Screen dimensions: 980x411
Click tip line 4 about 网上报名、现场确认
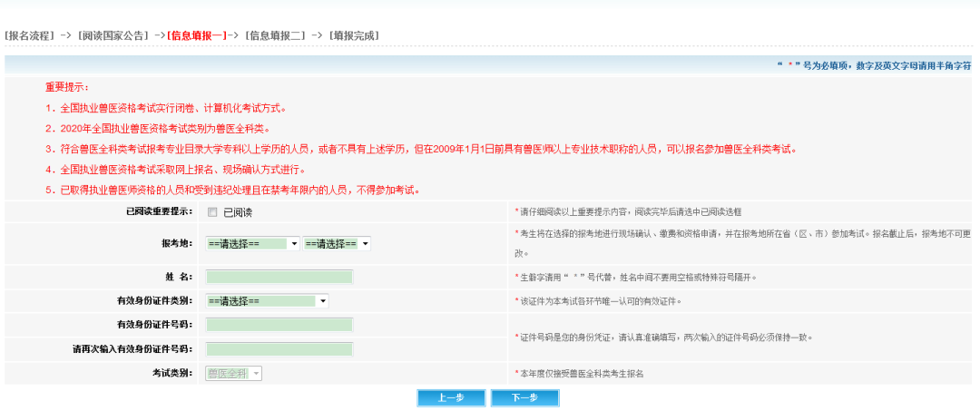click(x=175, y=170)
